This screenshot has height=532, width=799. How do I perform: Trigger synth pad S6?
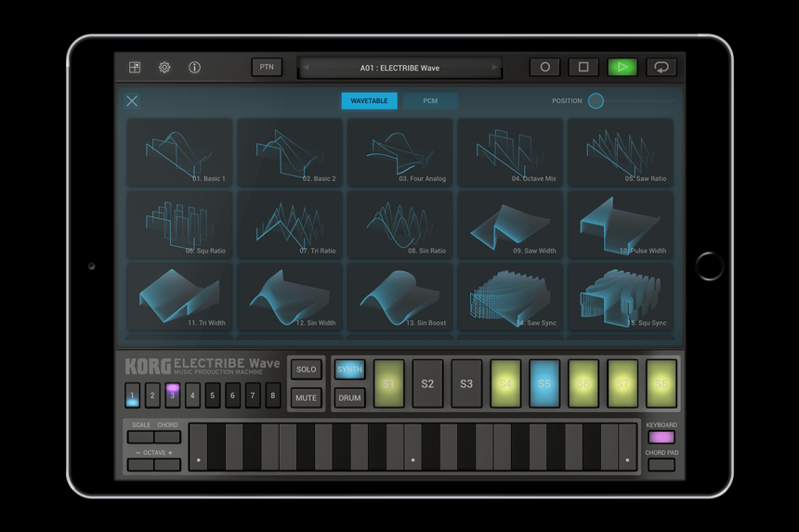click(x=583, y=383)
